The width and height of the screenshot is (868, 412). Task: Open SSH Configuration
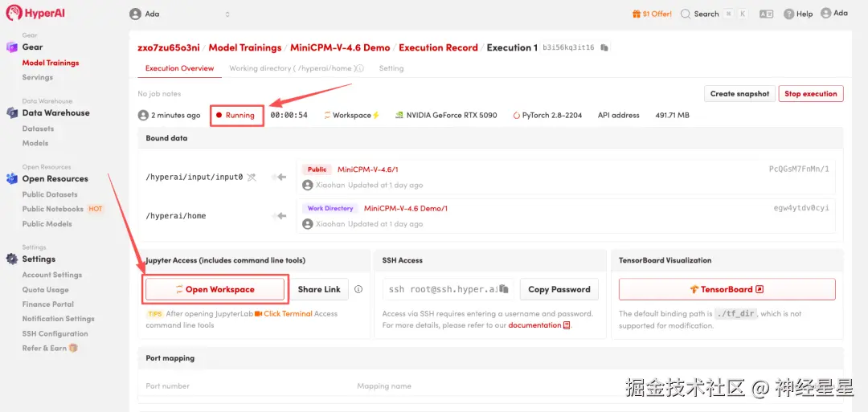click(x=55, y=333)
